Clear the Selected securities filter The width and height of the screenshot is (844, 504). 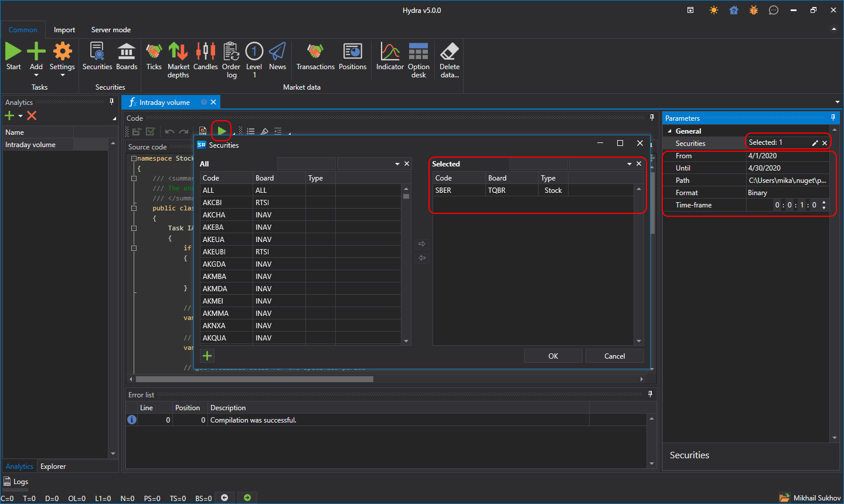[x=639, y=164]
